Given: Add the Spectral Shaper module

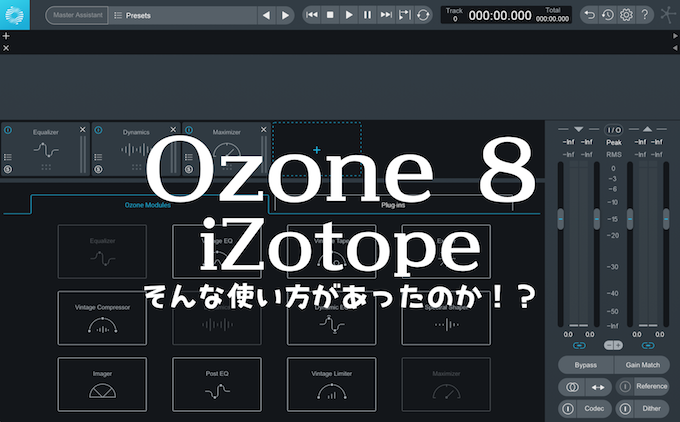Looking at the screenshot, I should 446,318.
